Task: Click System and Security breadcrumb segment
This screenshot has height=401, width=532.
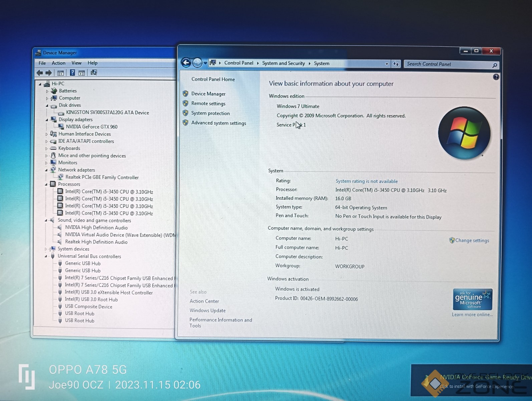Action: point(283,63)
